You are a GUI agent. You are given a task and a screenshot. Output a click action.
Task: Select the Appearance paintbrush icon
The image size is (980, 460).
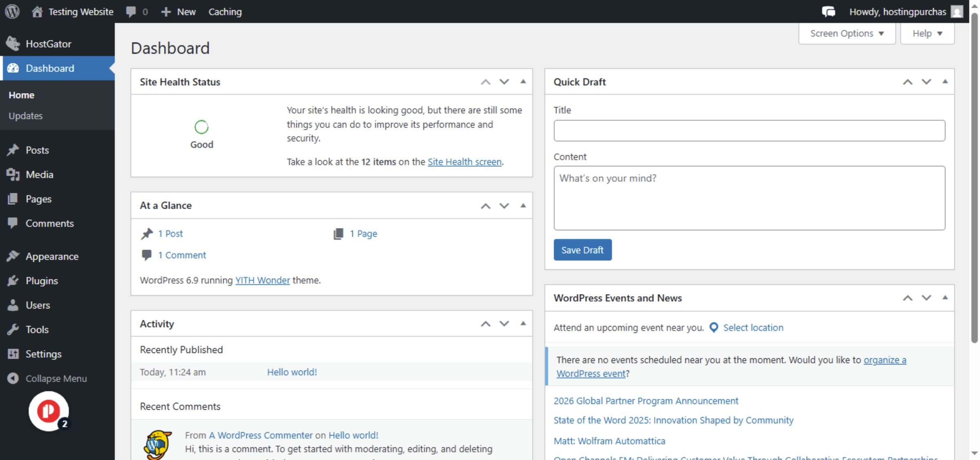pos(13,256)
